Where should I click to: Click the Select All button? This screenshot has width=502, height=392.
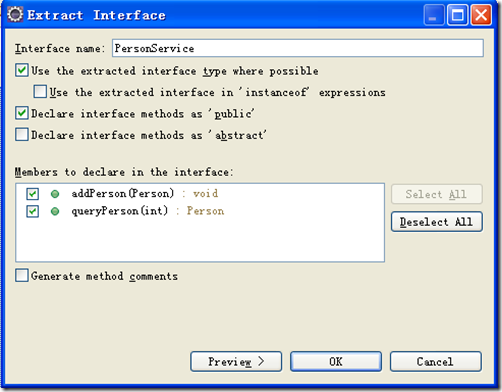(x=437, y=194)
